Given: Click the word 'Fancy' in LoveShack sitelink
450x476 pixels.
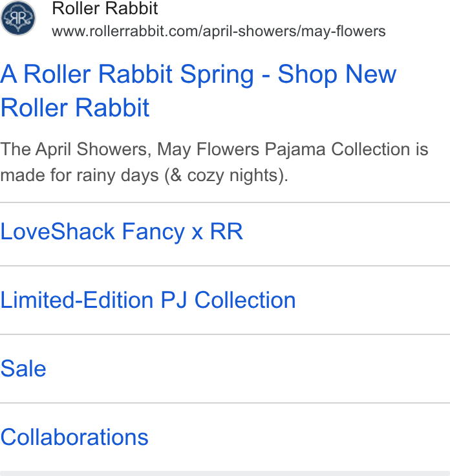Looking at the screenshot, I should click(x=153, y=233).
